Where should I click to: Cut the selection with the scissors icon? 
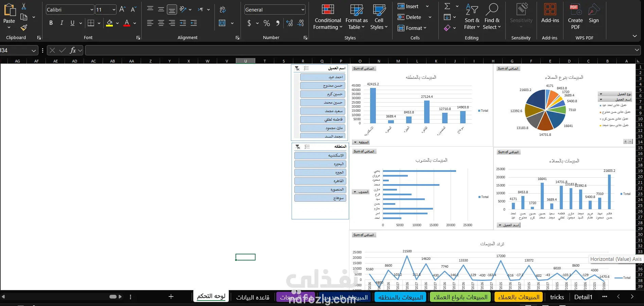tap(24, 6)
